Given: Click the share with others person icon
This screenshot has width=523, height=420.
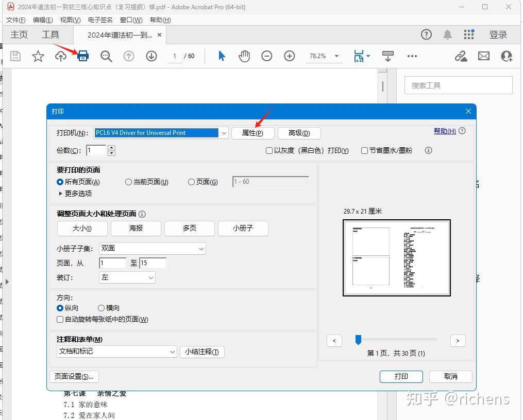Looking at the screenshot, I should [x=507, y=56].
